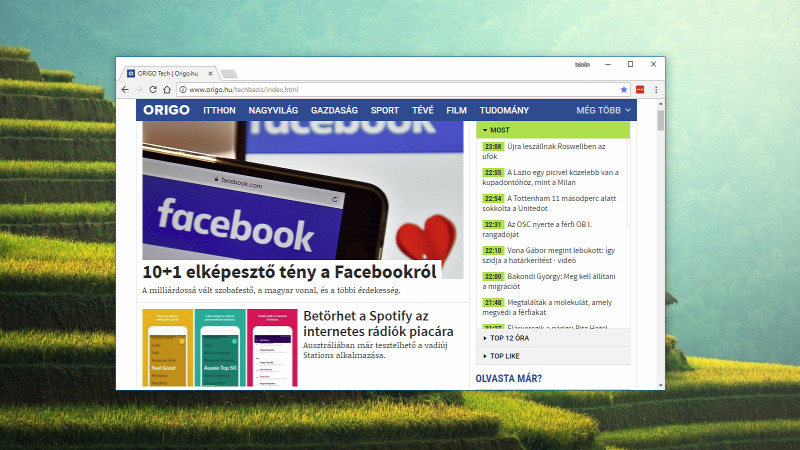Click the browser forward arrow
The height and width of the screenshot is (450, 800).
click(x=139, y=89)
